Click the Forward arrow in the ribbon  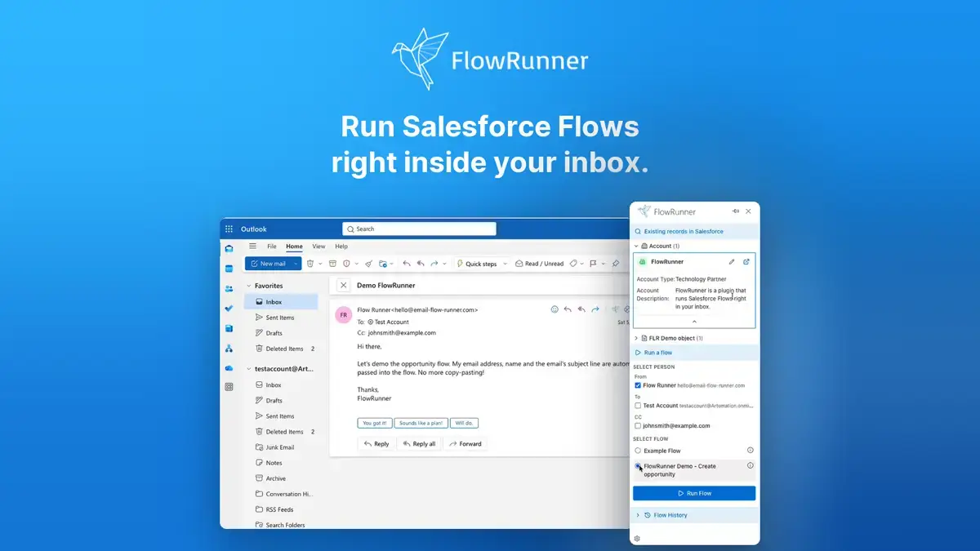click(x=434, y=264)
